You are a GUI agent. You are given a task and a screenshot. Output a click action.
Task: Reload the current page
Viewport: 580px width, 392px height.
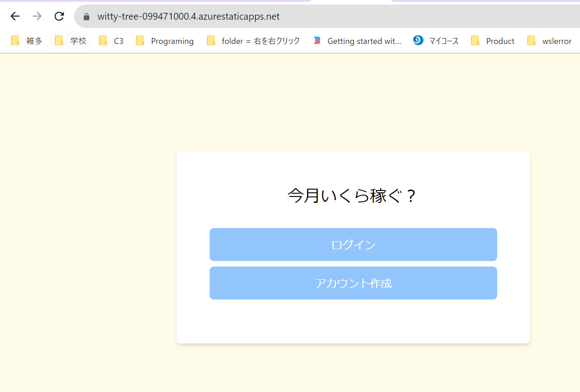[59, 16]
